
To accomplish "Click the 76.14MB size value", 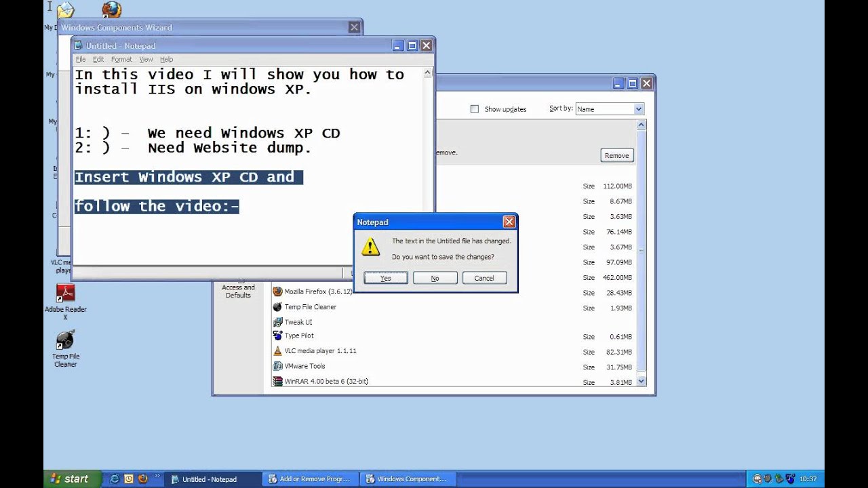I will pos(619,232).
